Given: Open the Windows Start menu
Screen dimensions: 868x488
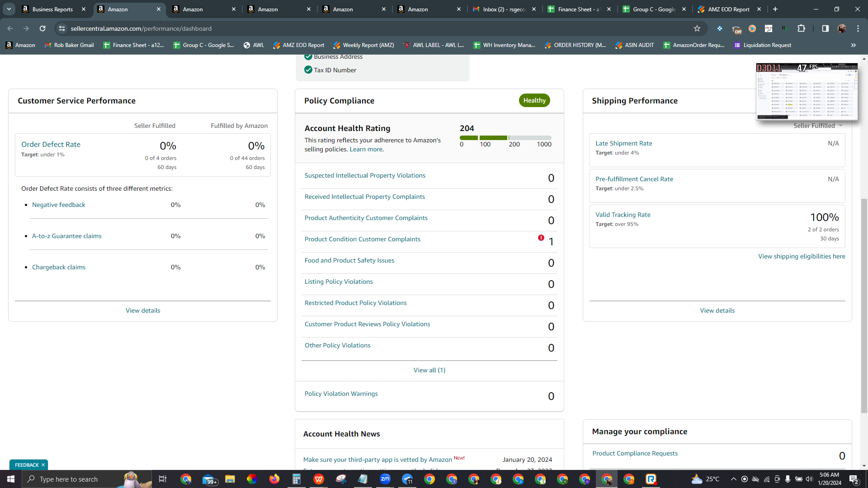Looking at the screenshot, I should (11, 479).
